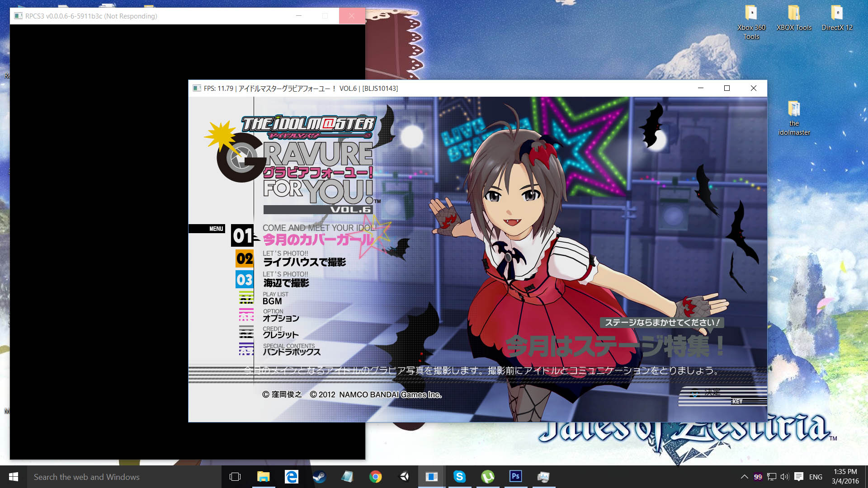Close the game window

pos(754,88)
